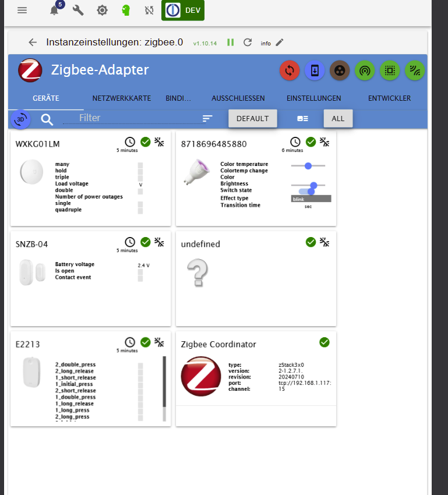The height and width of the screenshot is (495, 448).
Task: Focus the Filter input field
Action: point(134,118)
